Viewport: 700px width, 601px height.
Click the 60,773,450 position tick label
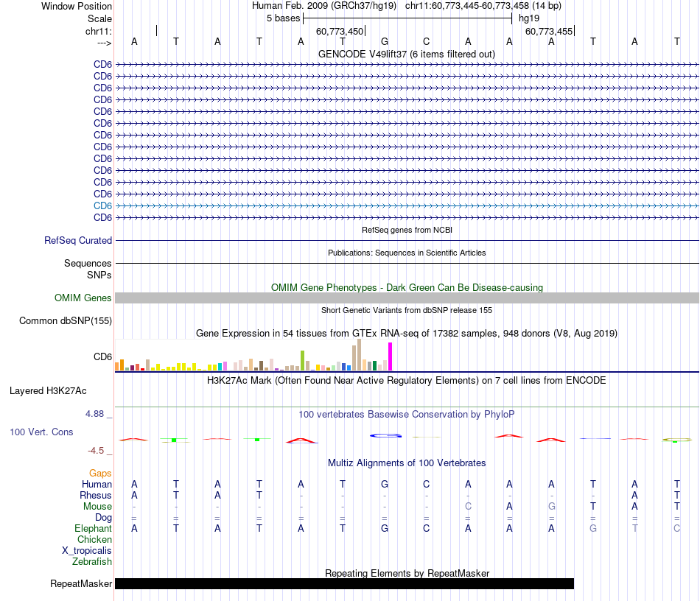[x=340, y=31]
